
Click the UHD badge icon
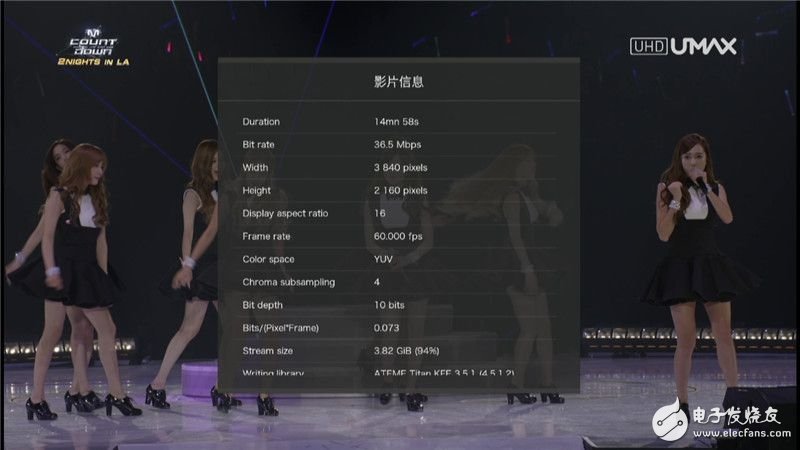[647, 46]
